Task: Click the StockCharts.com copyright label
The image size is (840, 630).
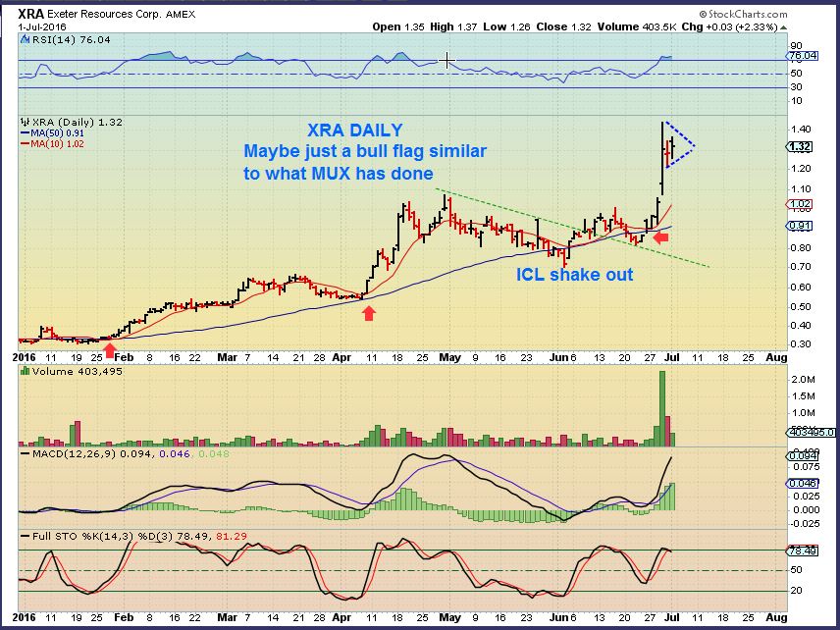Action: 743,14
